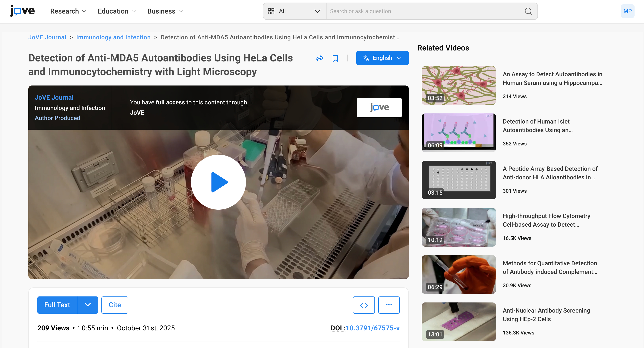Bookmark this video with the bookmark icon
The image size is (644, 348).
pos(335,58)
